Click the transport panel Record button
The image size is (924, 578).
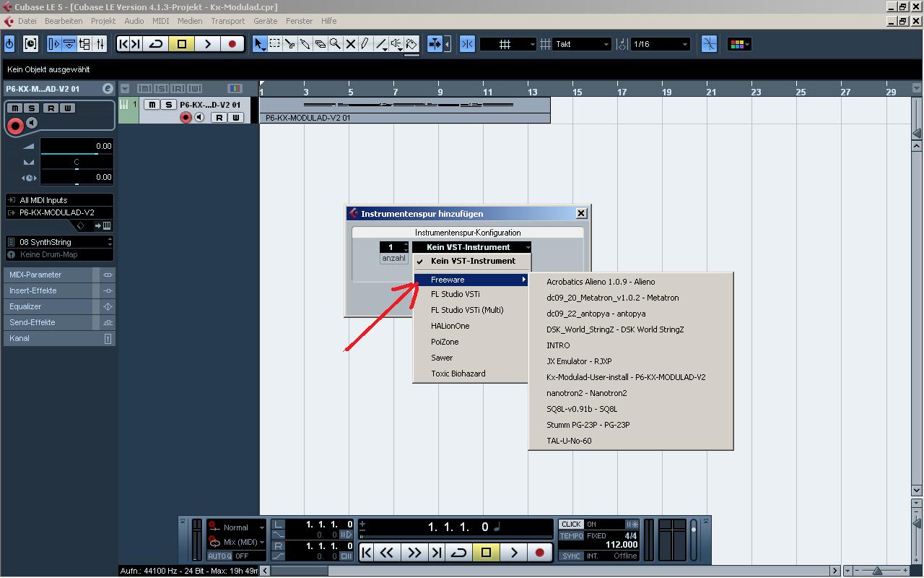click(x=539, y=553)
